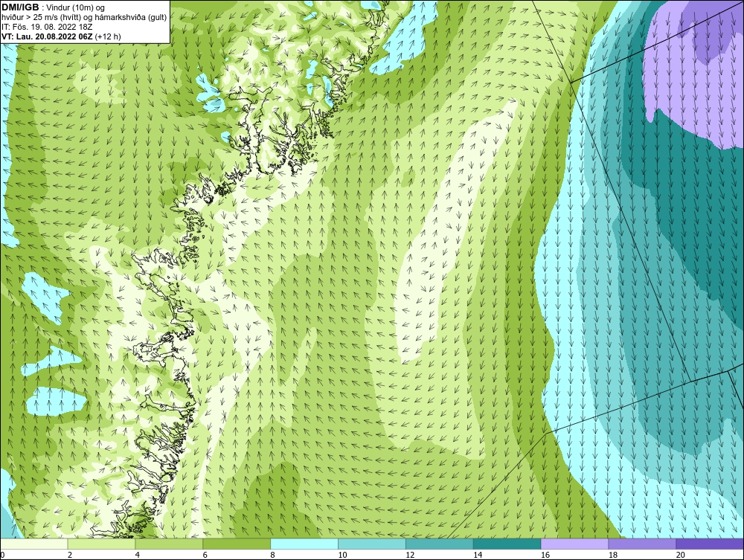
Task: Click the DMI/IGB title text
Action: coord(20,7)
